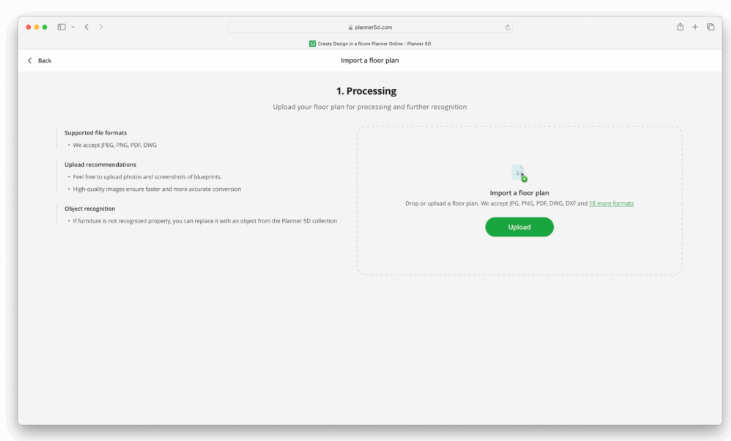Open a new tab with plus icon
The height and width of the screenshot is (441, 731).
click(x=695, y=27)
